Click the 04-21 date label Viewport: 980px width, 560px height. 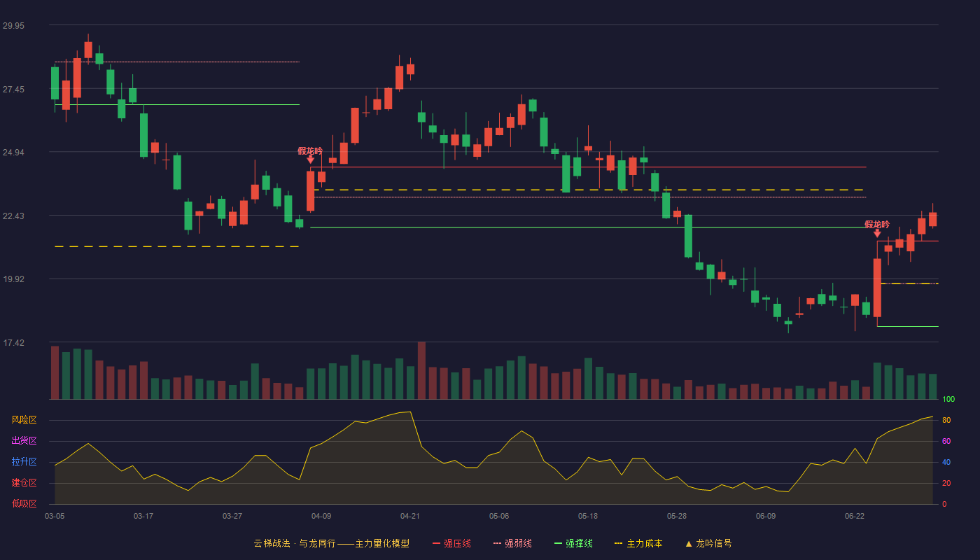point(410,516)
